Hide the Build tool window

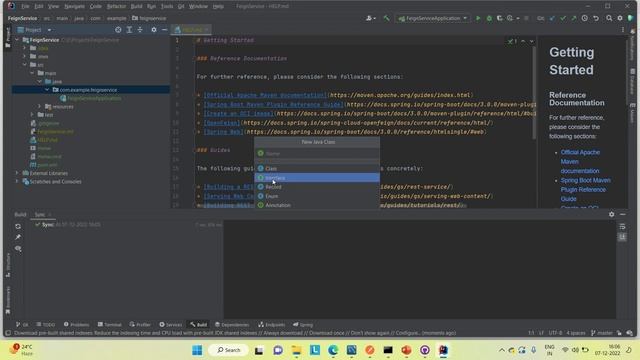[x=622, y=214]
